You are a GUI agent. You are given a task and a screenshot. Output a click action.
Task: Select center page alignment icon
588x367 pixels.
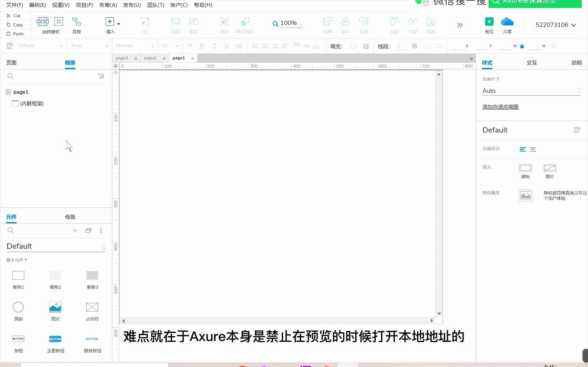coord(533,149)
